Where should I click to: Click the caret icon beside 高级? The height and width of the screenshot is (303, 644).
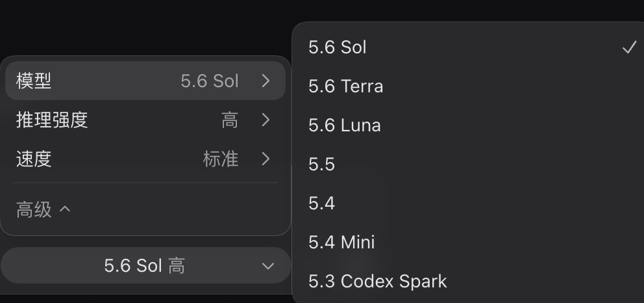(x=65, y=209)
